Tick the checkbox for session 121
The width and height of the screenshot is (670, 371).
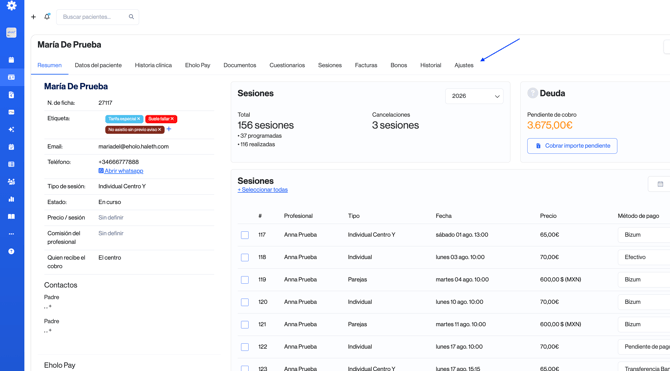[245, 325]
